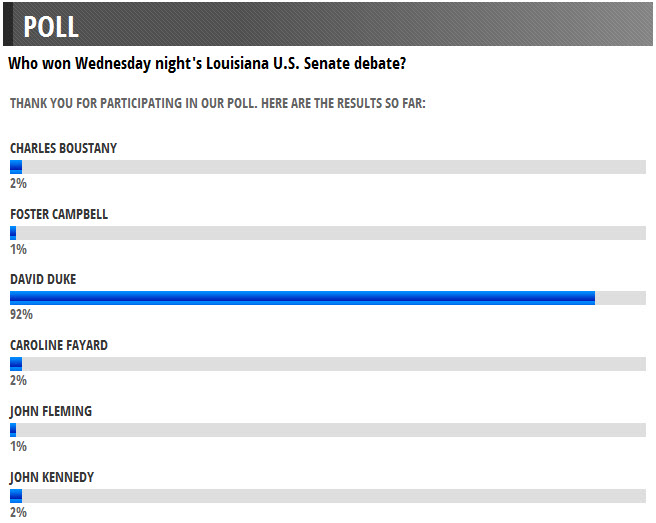Screen dimensions: 656x523
Task: Select the David Duke name label
Action: pyautogui.click(x=43, y=279)
